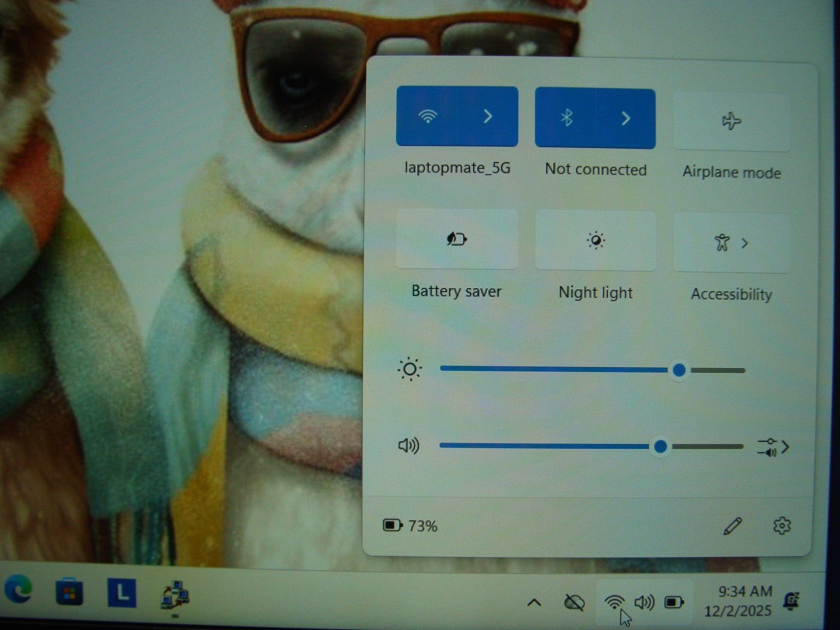
Task: Click the brightness slider track
Action: click(x=551, y=369)
